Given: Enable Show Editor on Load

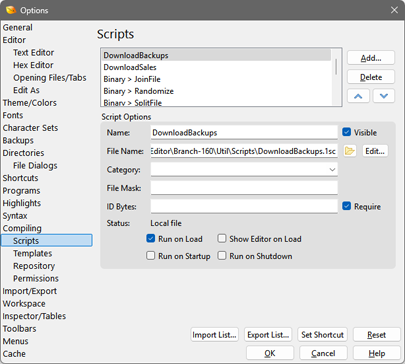Looking at the screenshot, I should [222, 239].
